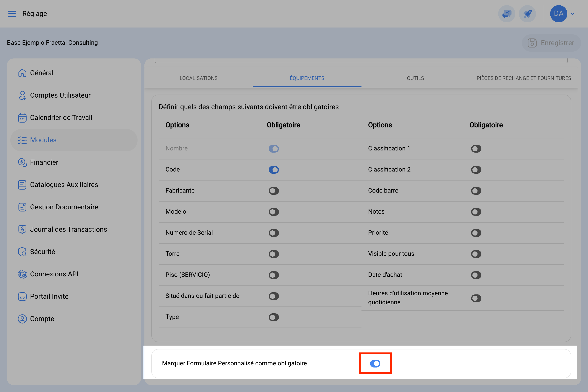
Task: Open PIÈCES DE RECHANGE ET FOURNITURES tab
Action: click(x=524, y=78)
